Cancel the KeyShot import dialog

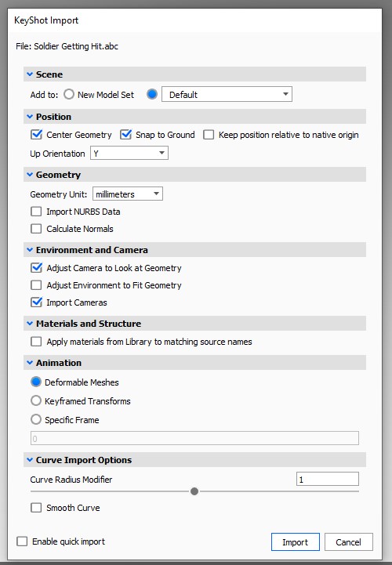(348, 542)
